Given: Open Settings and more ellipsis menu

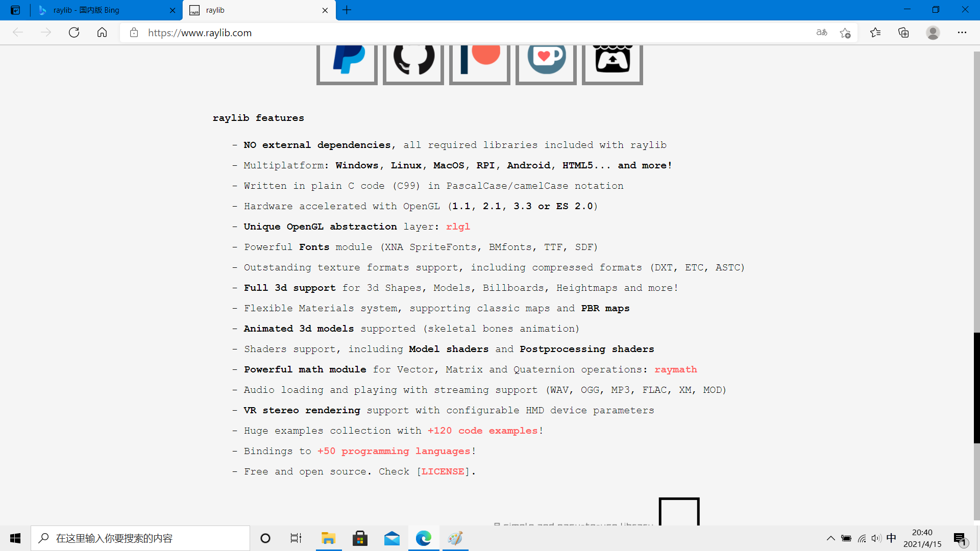Looking at the screenshot, I should pyautogui.click(x=962, y=33).
